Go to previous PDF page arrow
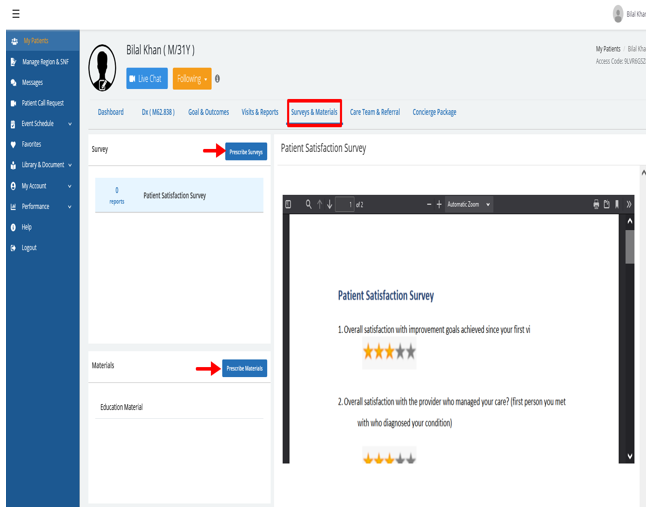 (319, 204)
